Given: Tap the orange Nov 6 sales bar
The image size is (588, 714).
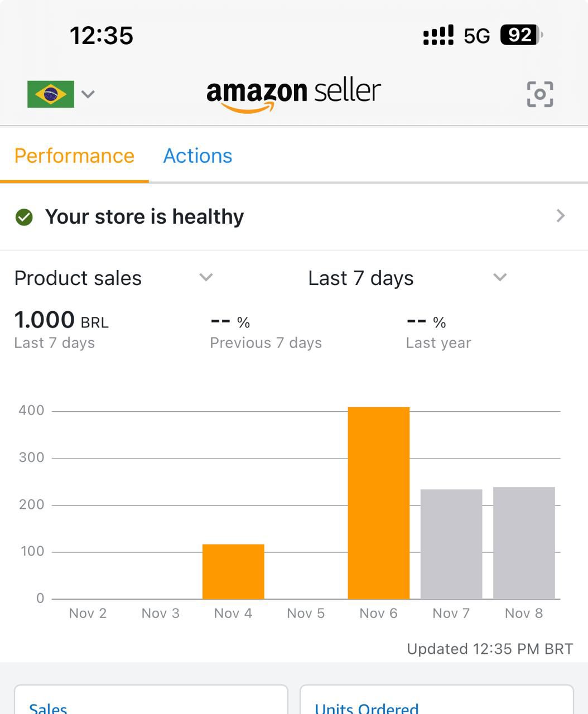Looking at the screenshot, I should click(378, 502).
